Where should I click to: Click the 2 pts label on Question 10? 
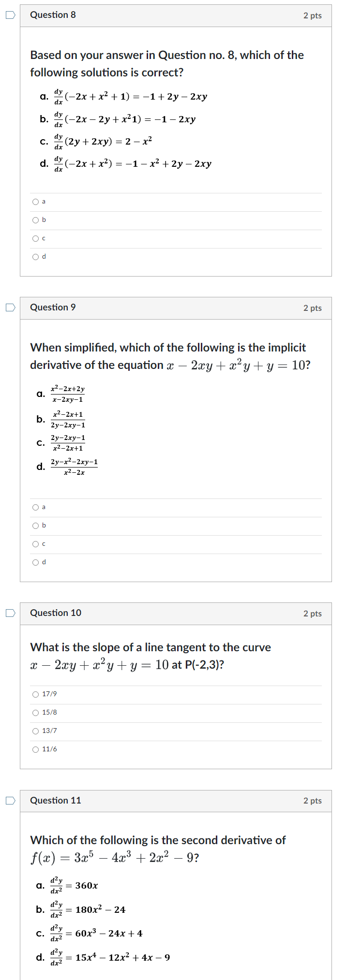(x=311, y=614)
